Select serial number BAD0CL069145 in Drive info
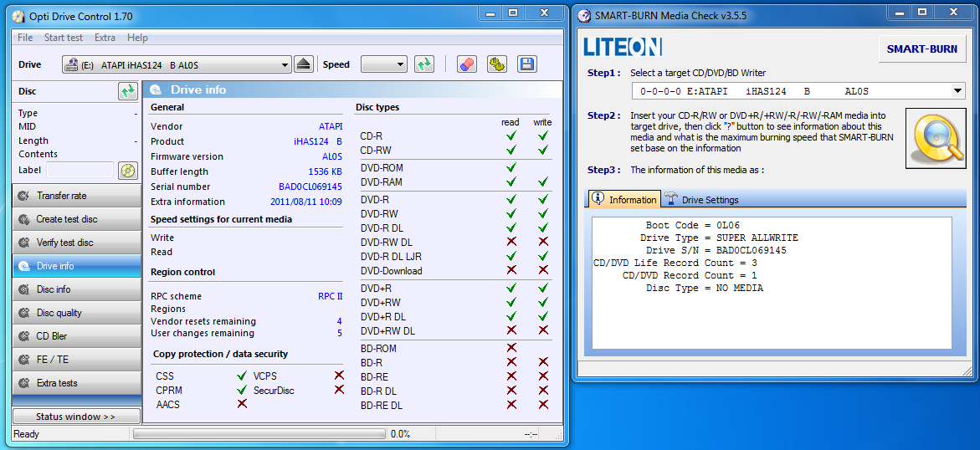 pyautogui.click(x=310, y=187)
